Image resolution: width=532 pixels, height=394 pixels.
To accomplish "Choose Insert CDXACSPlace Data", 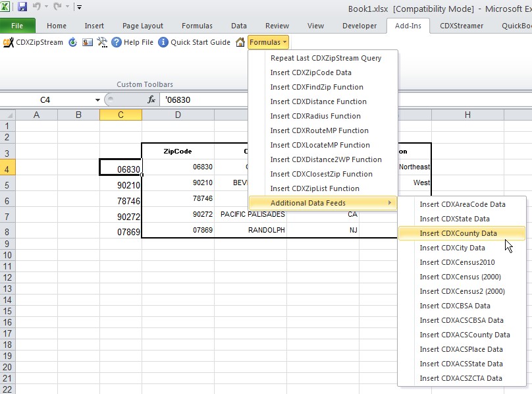I will point(462,349).
